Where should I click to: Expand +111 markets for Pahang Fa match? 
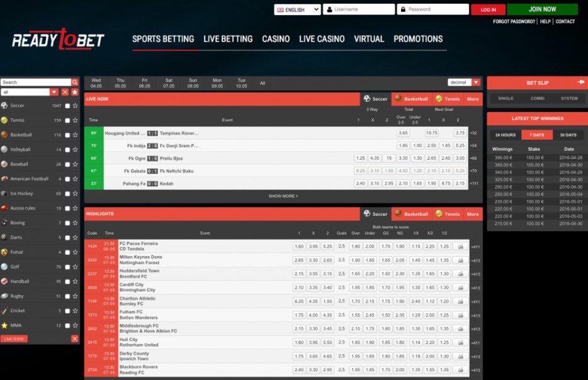point(474,184)
